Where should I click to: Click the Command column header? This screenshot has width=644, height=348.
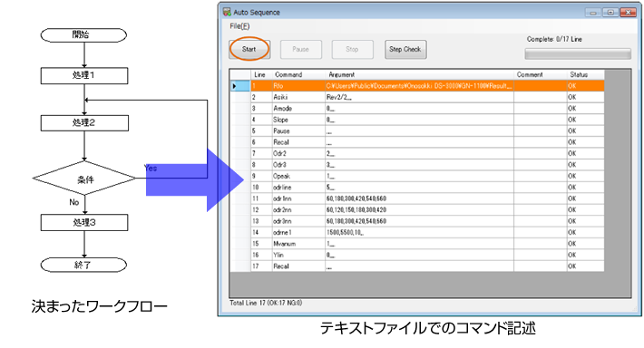(298, 74)
